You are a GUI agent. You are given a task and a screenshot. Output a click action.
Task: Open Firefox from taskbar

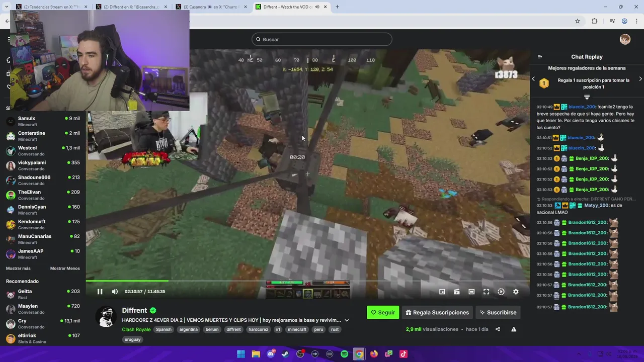(x=374, y=354)
